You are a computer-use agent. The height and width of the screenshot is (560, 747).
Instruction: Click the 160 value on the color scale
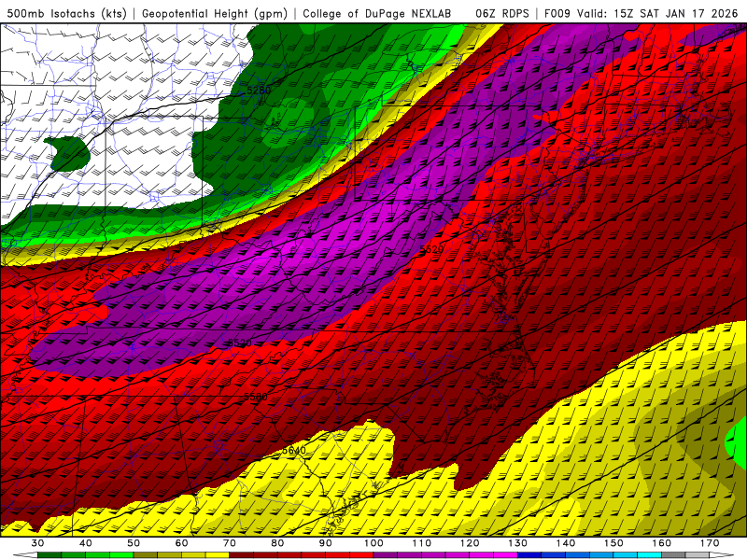coord(662,543)
